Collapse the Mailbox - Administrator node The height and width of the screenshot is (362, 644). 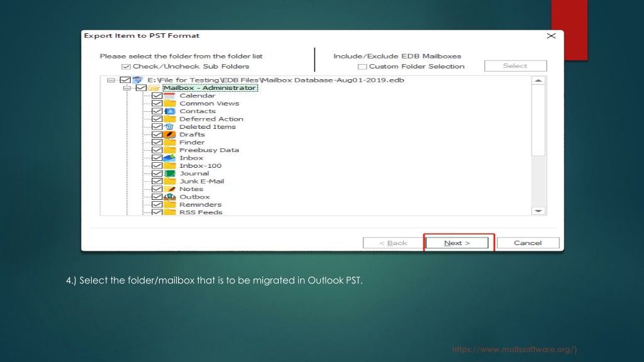pyautogui.click(x=127, y=88)
